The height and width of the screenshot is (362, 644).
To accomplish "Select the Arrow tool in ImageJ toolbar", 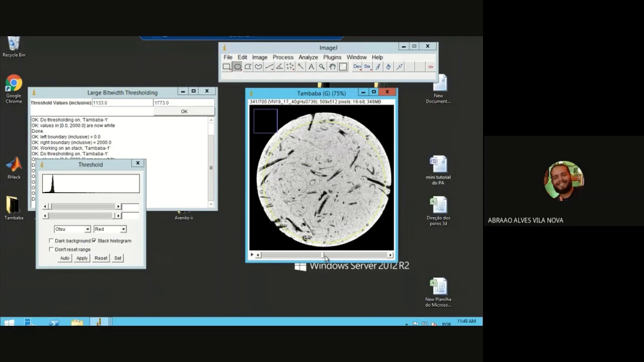I will (399, 67).
